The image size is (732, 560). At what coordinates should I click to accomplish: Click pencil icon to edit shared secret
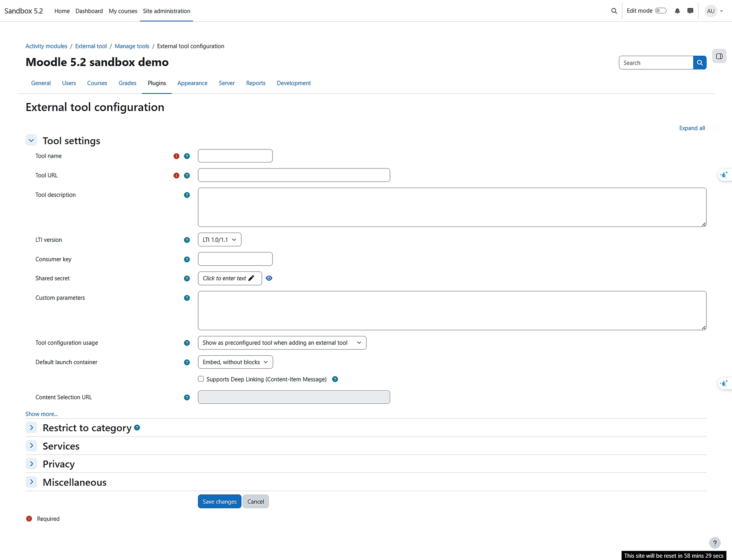[251, 278]
